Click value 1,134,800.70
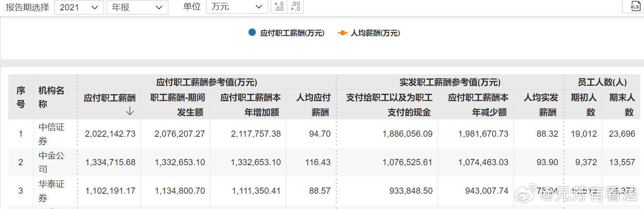The image size is (644, 209). click(180, 191)
